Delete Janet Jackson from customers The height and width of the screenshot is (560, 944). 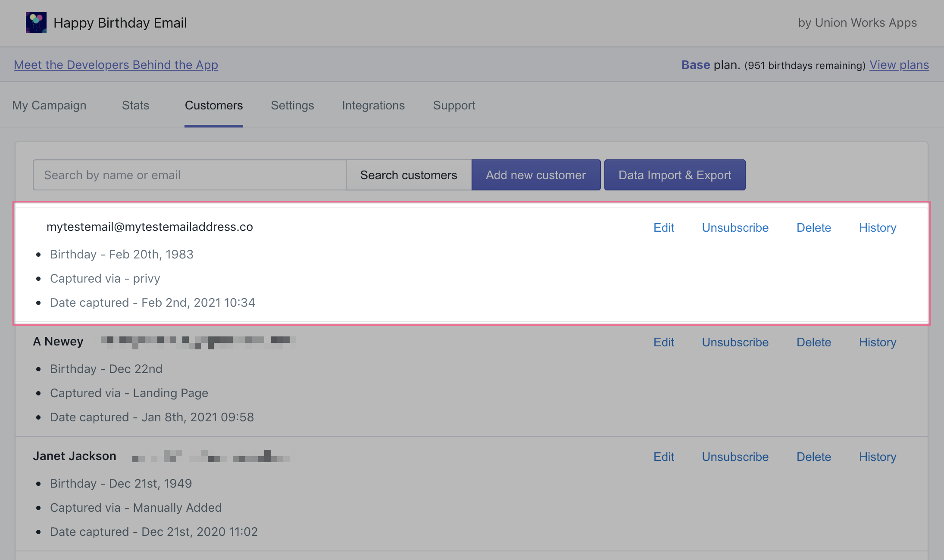[813, 457]
